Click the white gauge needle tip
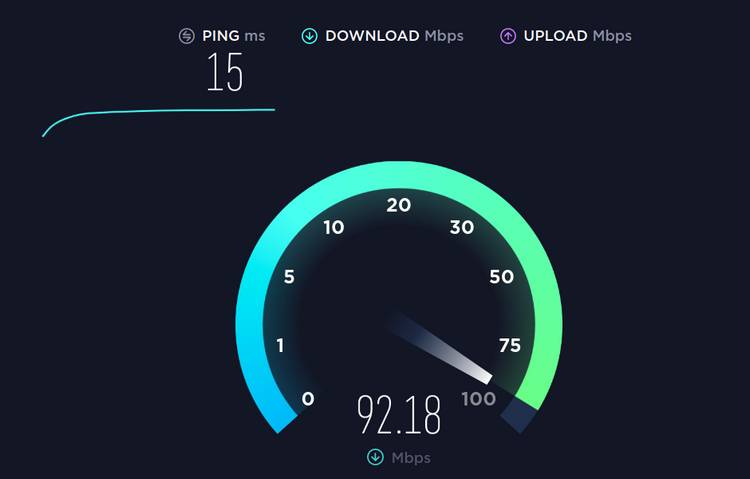This screenshot has height=479, width=750. click(485, 377)
